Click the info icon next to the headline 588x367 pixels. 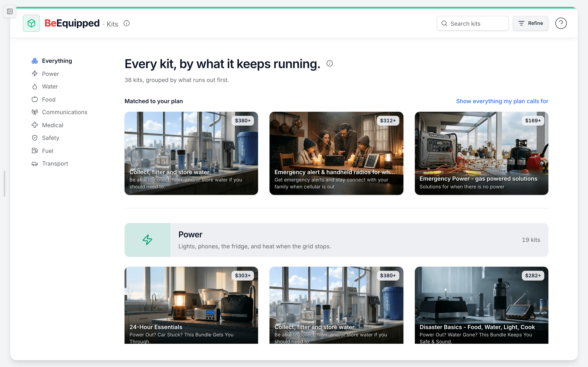click(330, 64)
